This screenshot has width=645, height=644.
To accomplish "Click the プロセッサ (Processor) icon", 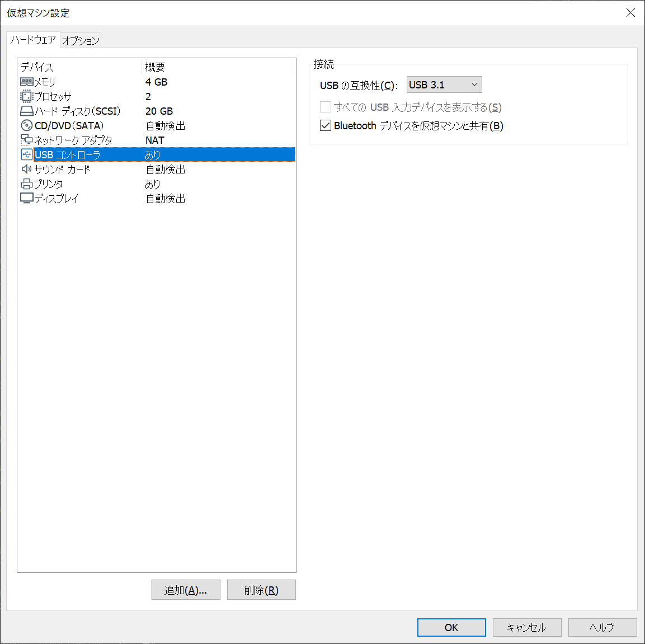I will tap(27, 96).
